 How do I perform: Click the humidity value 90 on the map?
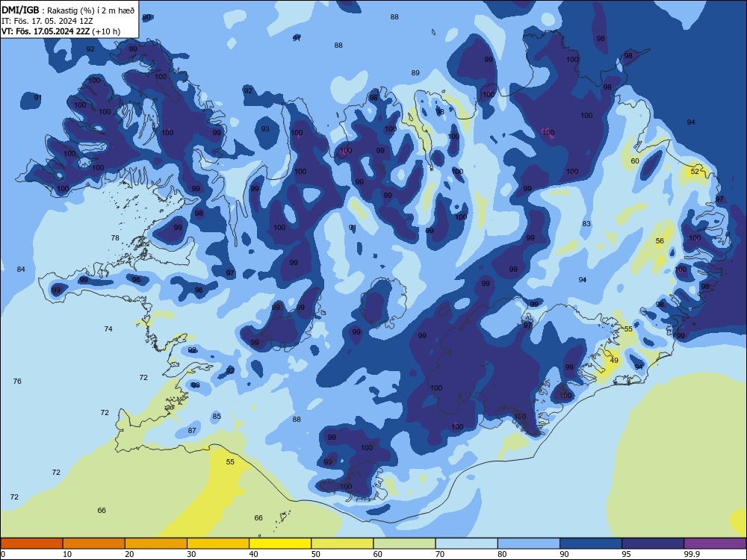pyautogui.click(x=146, y=17)
